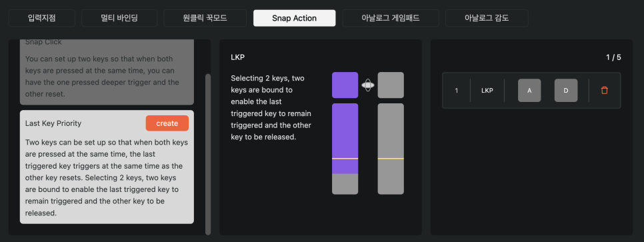Click the LKP label in binding row
The image size is (644, 242).
point(487,91)
